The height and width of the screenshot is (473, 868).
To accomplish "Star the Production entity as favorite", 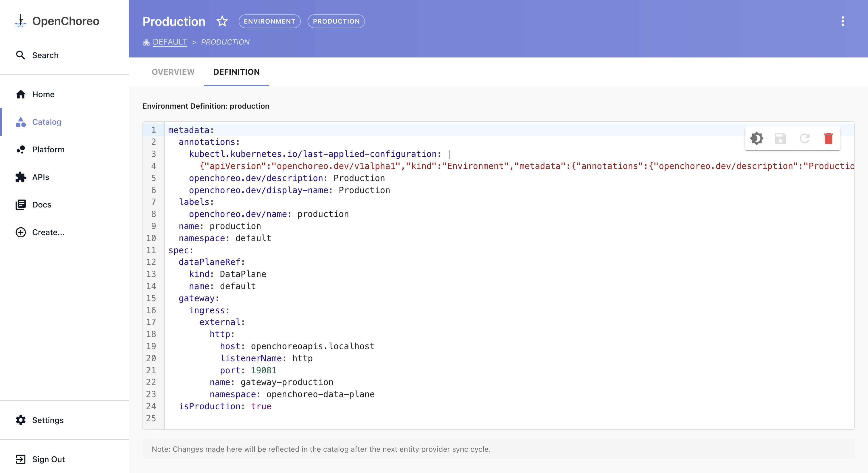I will click(x=222, y=21).
